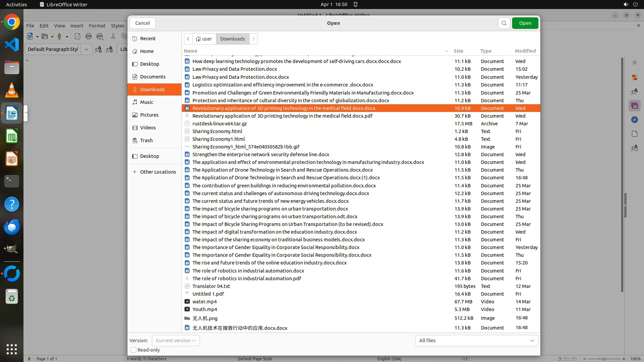Open LibreOffice Calc from the dock
The image size is (644, 362).
click(12, 136)
